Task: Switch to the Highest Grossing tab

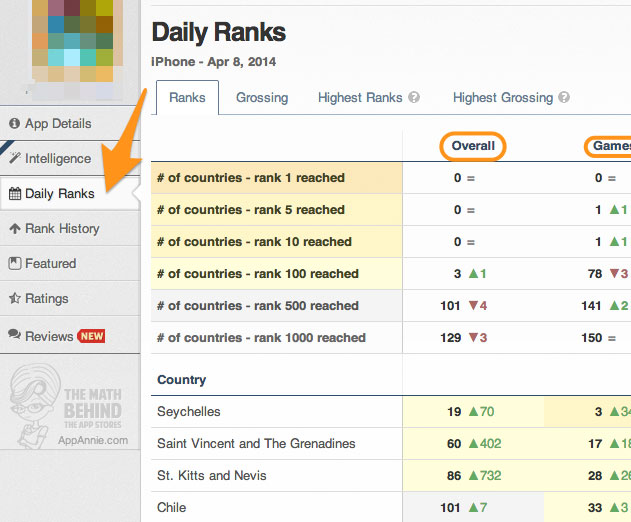Action: [x=503, y=98]
